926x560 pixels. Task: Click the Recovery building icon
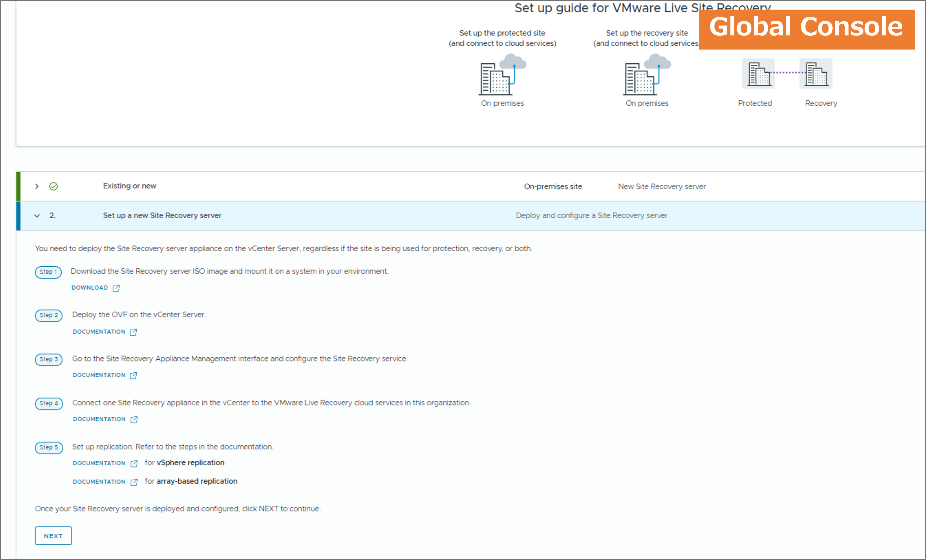click(816, 73)
